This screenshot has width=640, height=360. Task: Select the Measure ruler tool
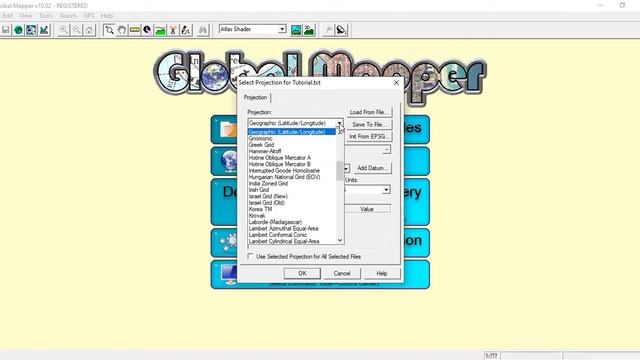coord(134,30)
